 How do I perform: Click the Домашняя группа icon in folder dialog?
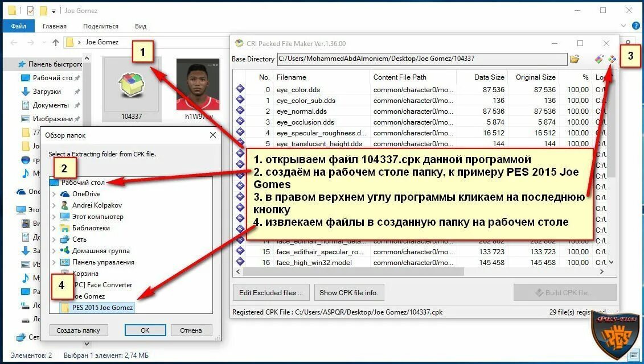65,250
